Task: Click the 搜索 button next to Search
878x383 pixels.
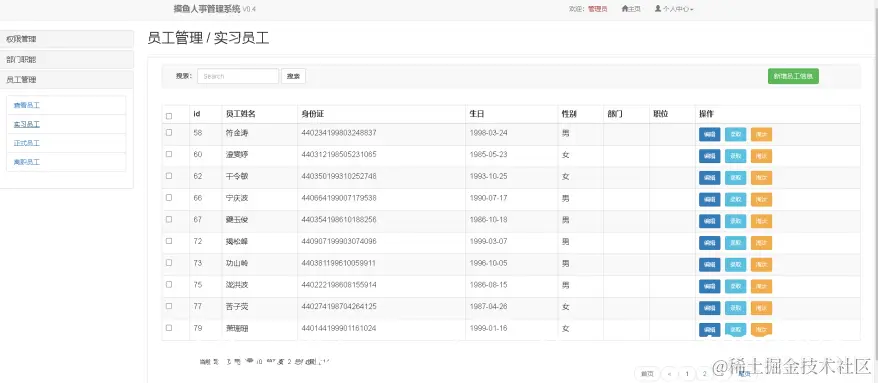Action: (293, 76)
